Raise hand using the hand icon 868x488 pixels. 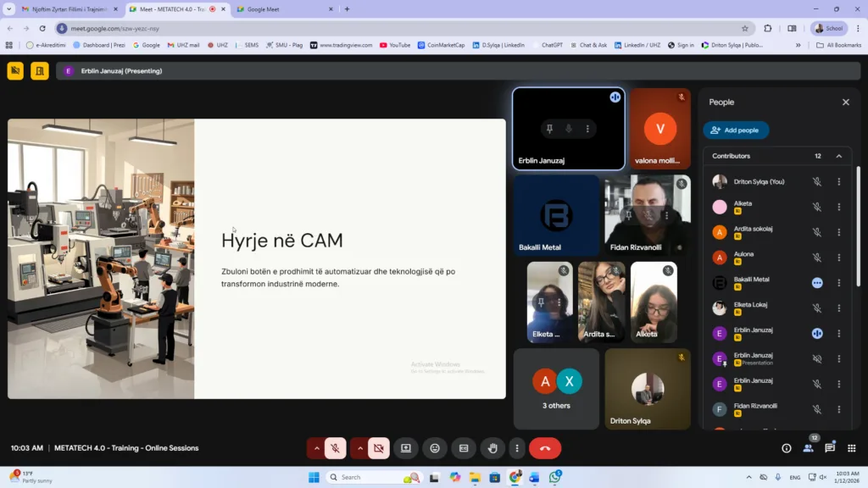point(492,448)
